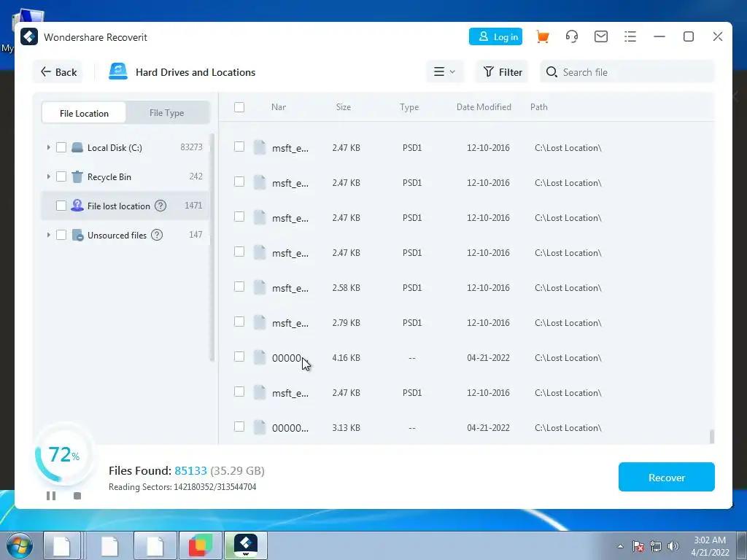
Task: Expand the Local Disk (C:) tree node
Action: coord(48,147)
